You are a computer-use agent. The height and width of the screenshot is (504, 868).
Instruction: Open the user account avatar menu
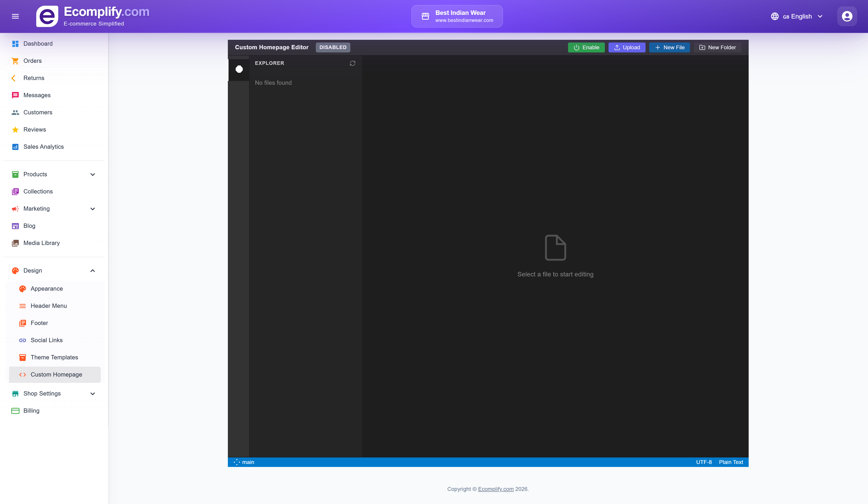point(847,16)
